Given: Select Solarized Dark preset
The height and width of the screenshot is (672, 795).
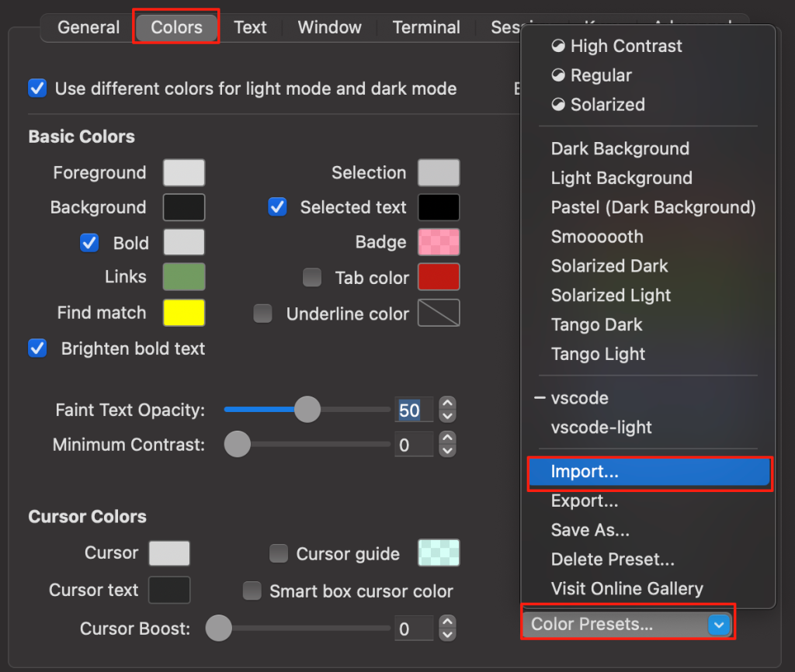Looking at the screenshot, I should click(609, 266).
